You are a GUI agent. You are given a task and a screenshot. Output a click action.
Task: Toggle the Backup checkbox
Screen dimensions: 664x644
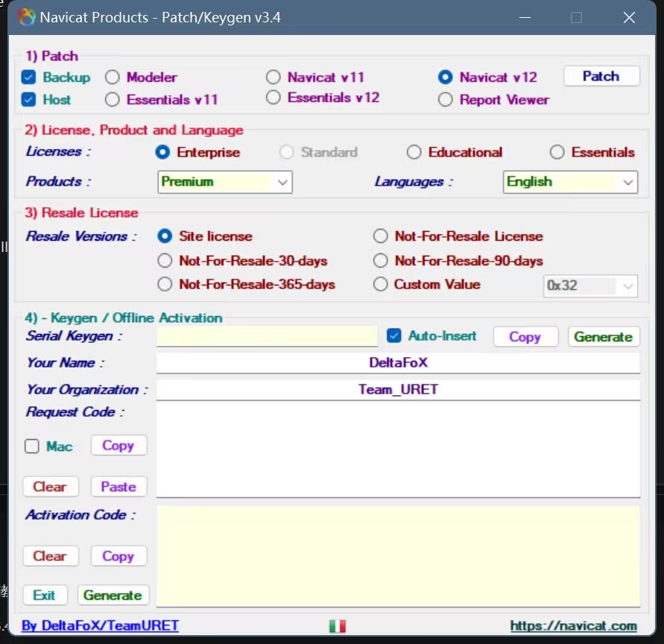[29, 78]
